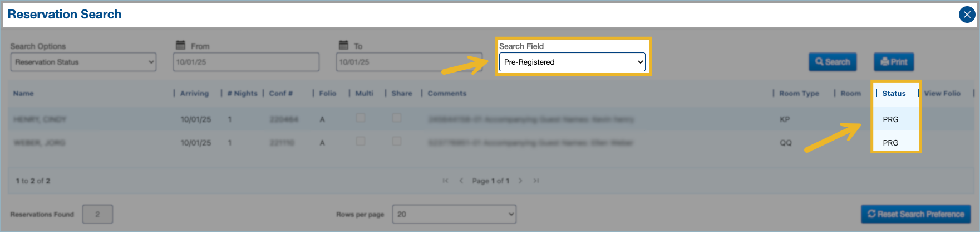980x232 pixels.
Task: Toggle Share checkbox for second reservation
Action: pyautogui.click(x=397, y=141)
